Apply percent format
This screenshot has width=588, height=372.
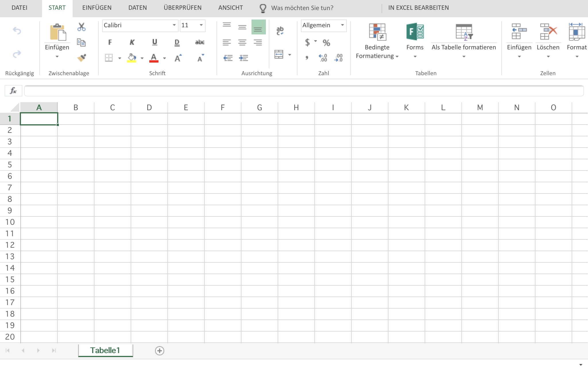(326, 43)
